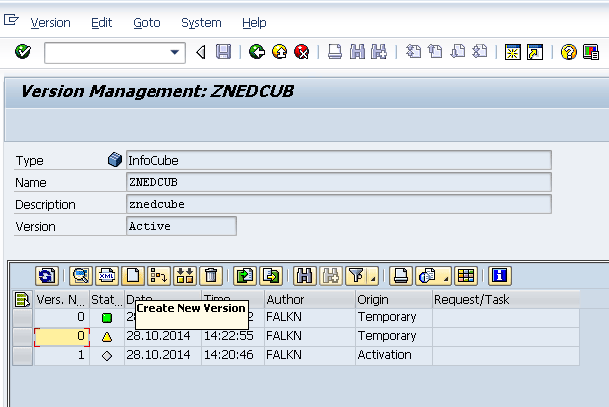Click the time 14:20:46 cell
This screenshot has width=609, height=407.
(233, 356)
